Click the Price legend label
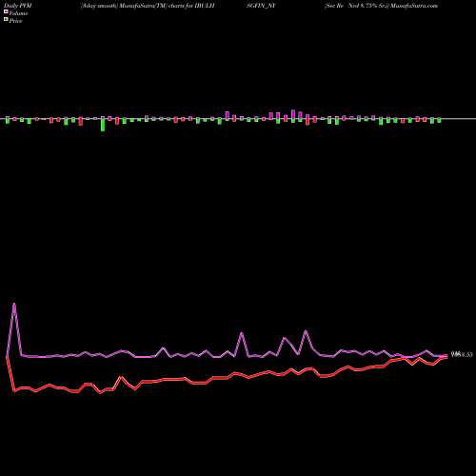 coord(15,21)
